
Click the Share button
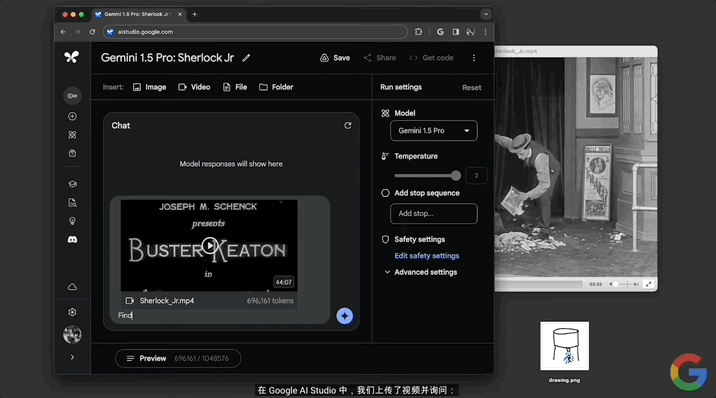pos(379,58)
